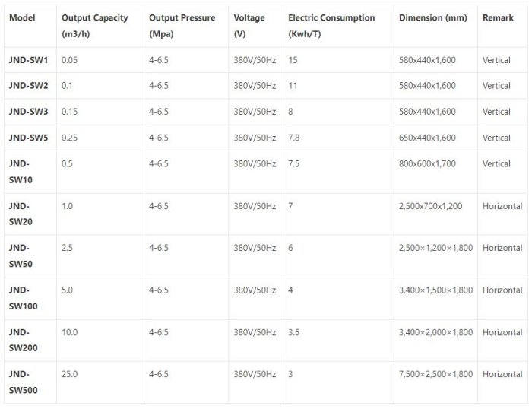Select the 25.0 output capacity cell
Screen dimensions: 532x409
69,374
